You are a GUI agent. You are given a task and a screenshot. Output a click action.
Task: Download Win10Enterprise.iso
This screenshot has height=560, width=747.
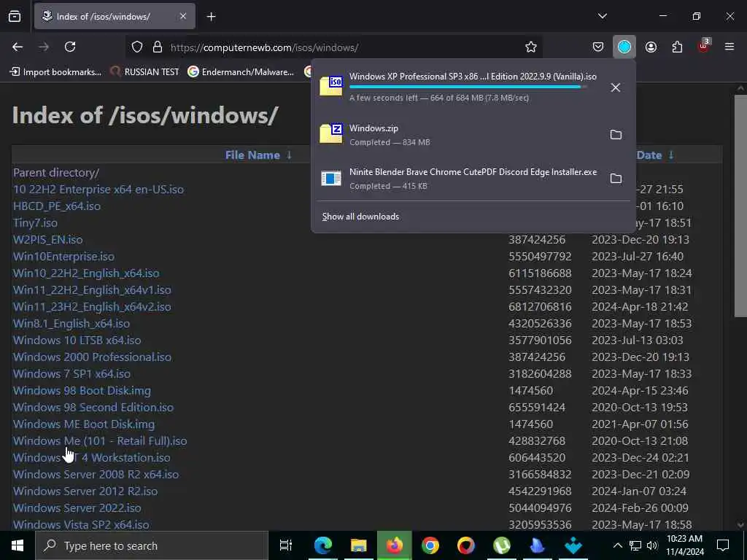pos(64,256)
